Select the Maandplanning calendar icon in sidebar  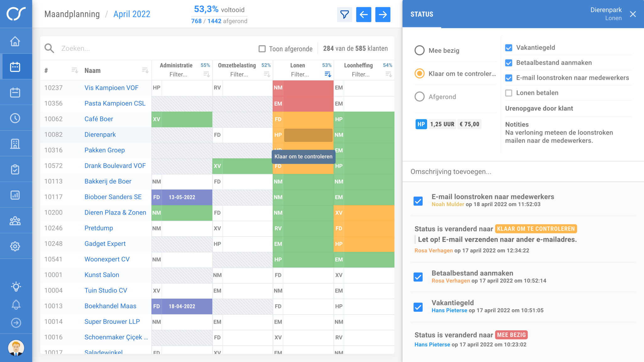click(x=16, y=66)
